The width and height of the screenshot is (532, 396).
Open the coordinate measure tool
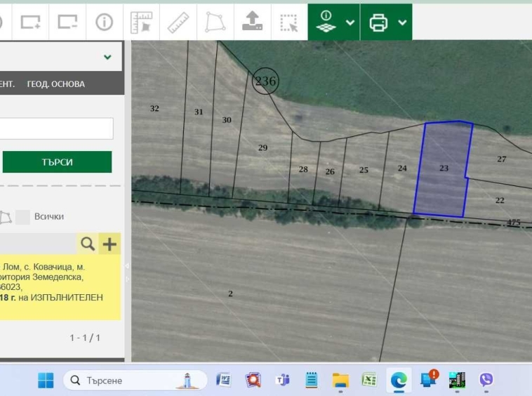tap(141, 22)
